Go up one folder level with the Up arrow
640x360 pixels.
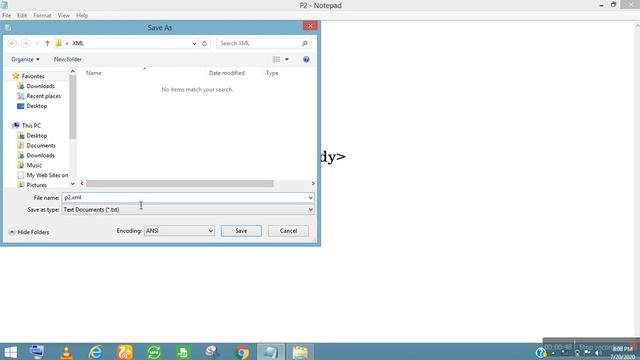click(47, 43)
